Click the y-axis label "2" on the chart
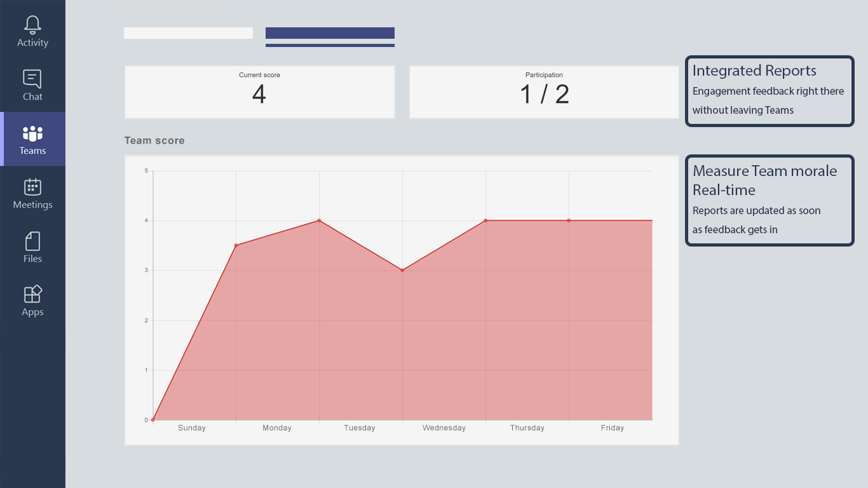The height and width of the screenshot is (488, 868). point(146,321)
